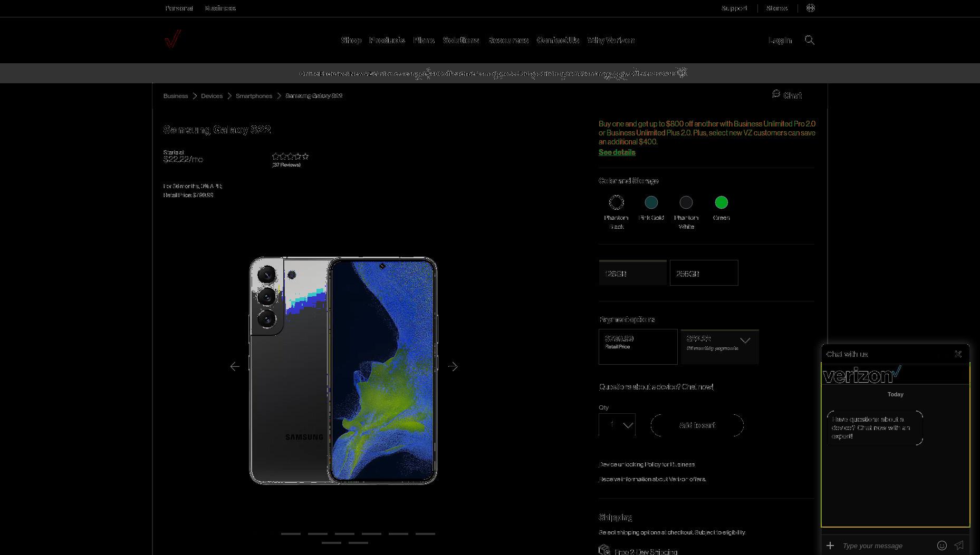
Task: Show previous phone image arrow
Action: [x=235, y=366]
